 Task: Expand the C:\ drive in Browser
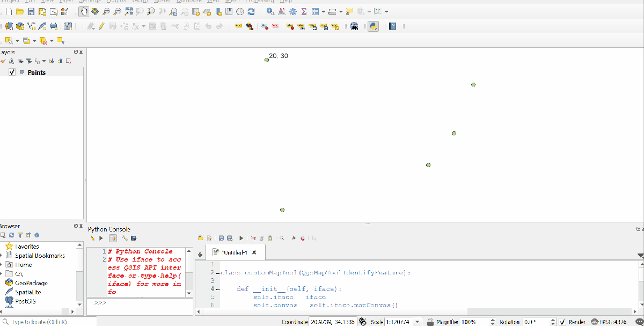[x=2, y=274]
